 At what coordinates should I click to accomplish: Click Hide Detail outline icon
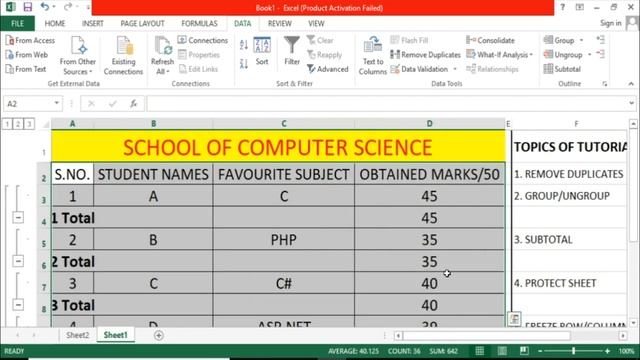600,54
